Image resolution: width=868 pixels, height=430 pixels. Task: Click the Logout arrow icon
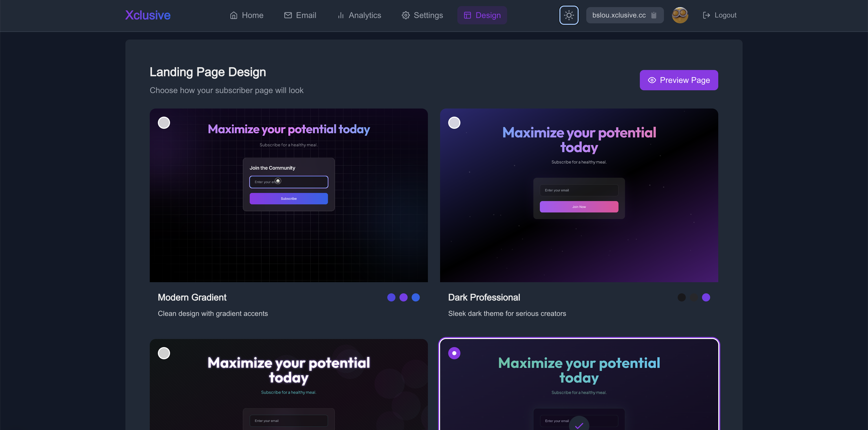707,15
